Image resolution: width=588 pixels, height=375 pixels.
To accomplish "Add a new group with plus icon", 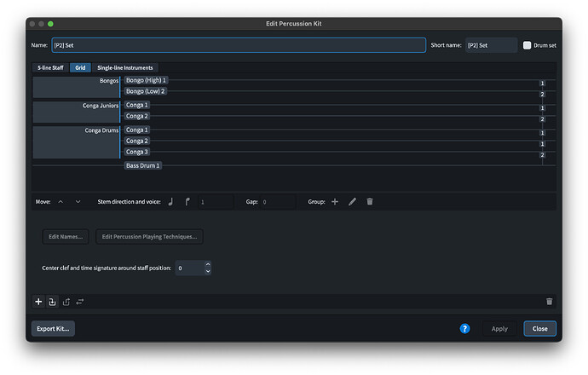I will pos(335,202).
